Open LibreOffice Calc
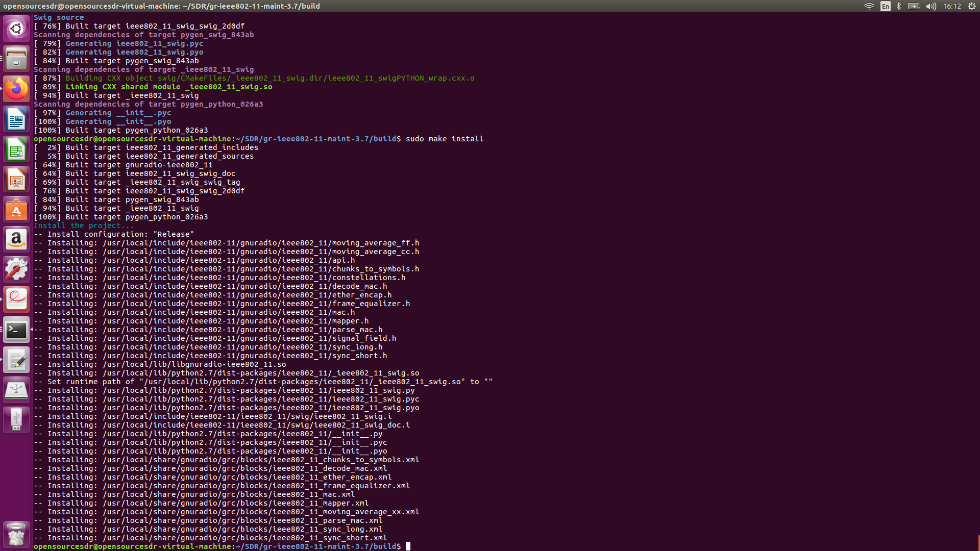The image size is (980, 551). coord(16,149)
